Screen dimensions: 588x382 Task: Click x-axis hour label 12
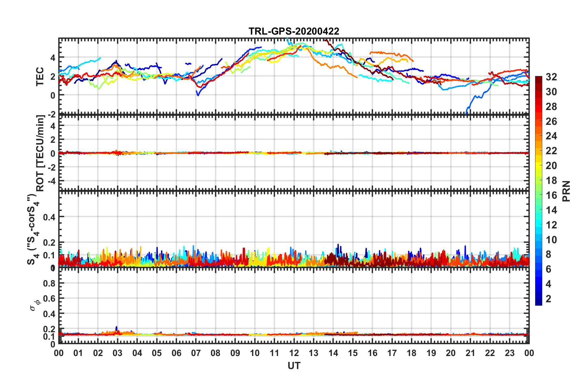point(294,353)
